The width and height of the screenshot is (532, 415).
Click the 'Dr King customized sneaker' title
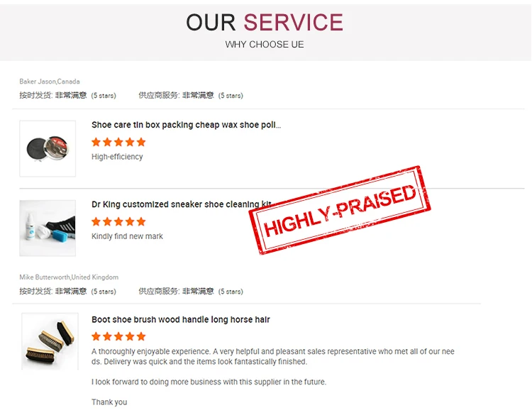[x=181, y=204]
